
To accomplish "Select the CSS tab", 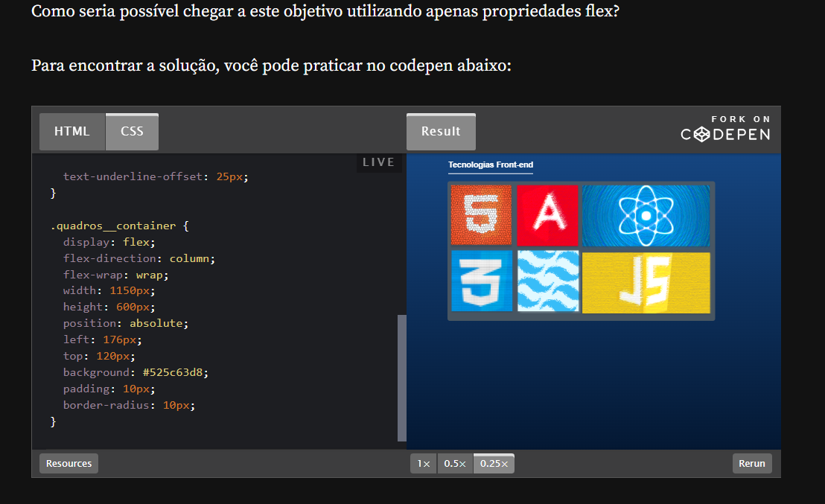I will [132, 132].
